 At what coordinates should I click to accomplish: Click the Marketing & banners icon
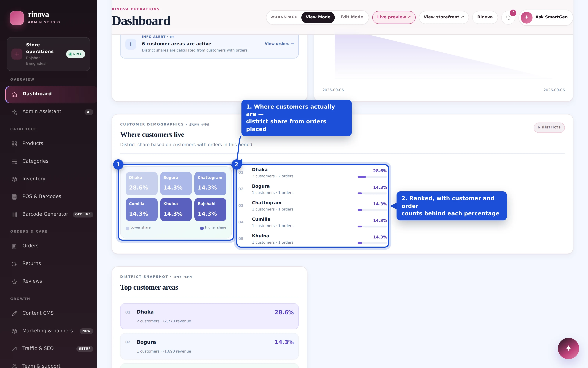[14, 331]
